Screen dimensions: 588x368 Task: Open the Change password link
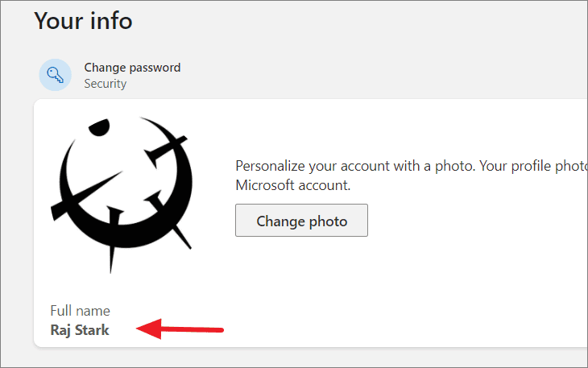point(132,68)
